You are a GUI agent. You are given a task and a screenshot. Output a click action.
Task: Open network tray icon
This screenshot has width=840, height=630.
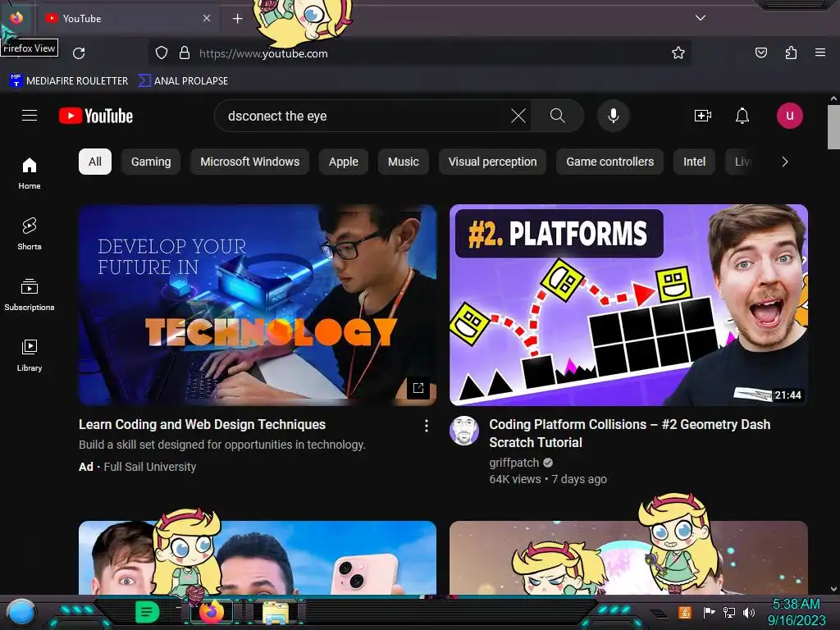tap(729, 612)
